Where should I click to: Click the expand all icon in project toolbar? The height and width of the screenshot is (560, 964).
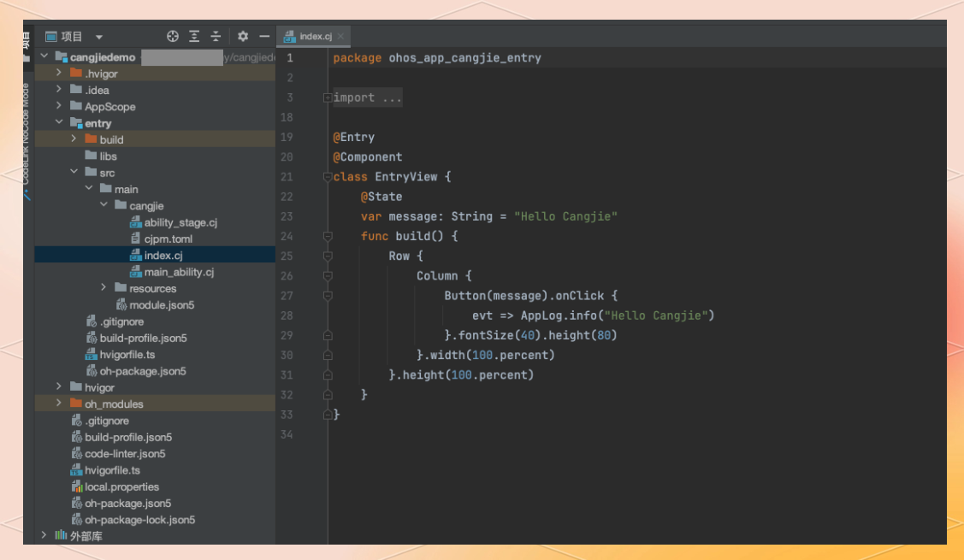point(194,36)
